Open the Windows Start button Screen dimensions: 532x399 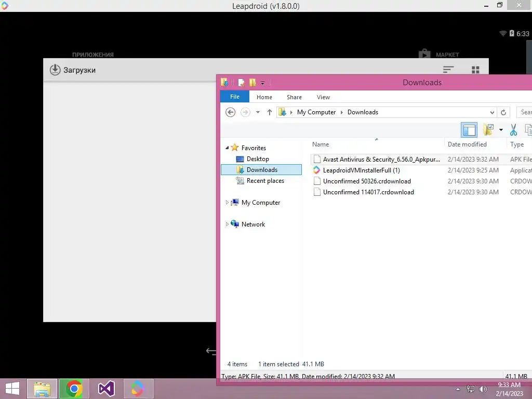pos(12,389)
